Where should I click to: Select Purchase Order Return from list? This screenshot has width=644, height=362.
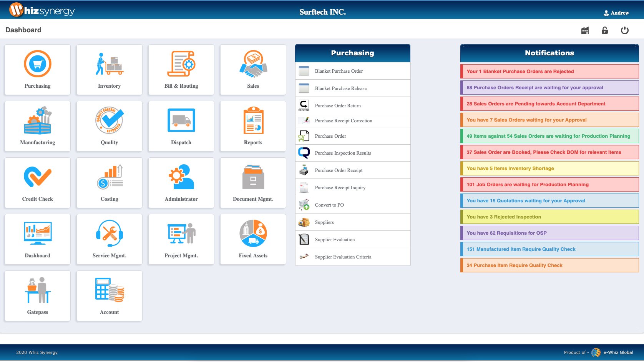coord(338,106)
